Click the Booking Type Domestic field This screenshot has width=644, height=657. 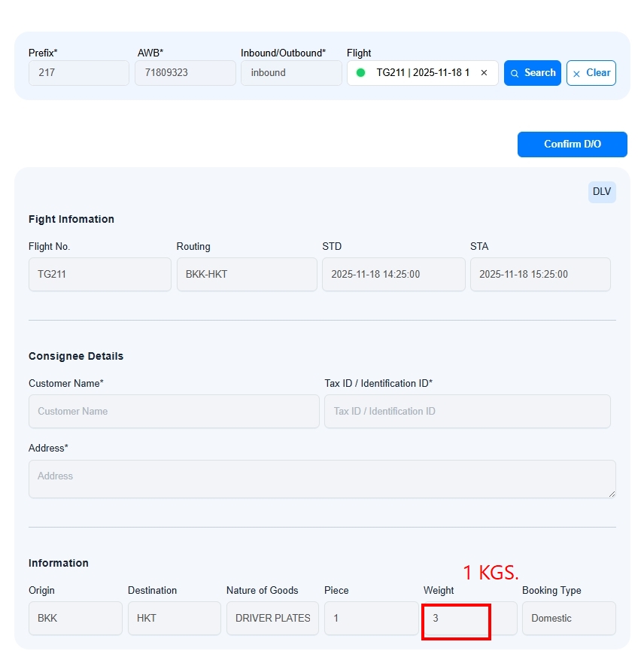click(569, 619)
